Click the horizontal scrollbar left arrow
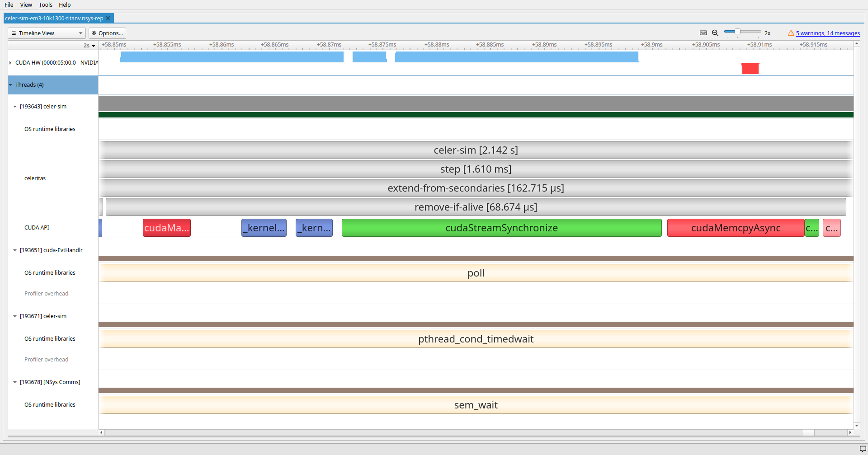The image size is (868, 455). (102, 432)
